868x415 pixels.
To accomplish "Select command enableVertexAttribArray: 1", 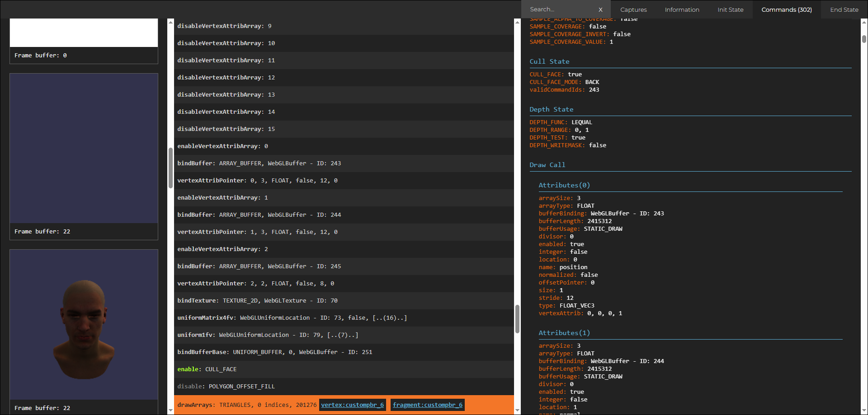I will click(344, 198).
